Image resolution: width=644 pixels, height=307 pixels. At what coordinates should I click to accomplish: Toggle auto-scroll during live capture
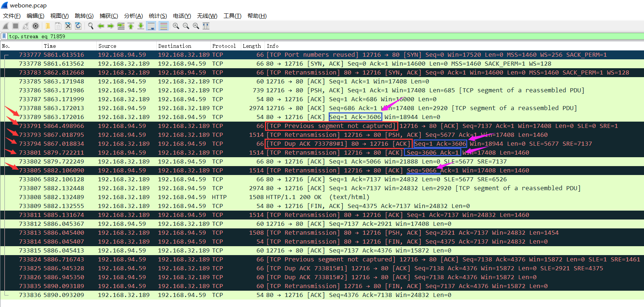151,26
